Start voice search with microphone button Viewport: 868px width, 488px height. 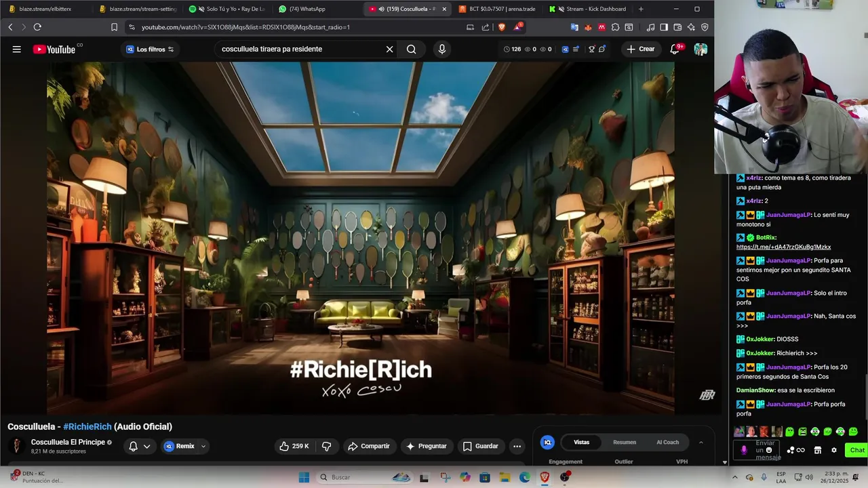tap(442, 49)
